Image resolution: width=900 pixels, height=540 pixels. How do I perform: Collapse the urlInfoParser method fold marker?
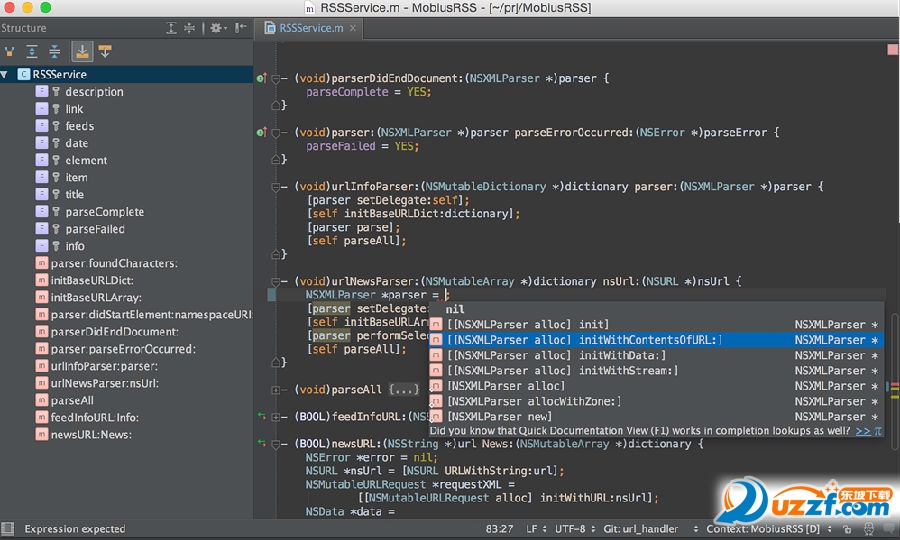coord(276,186)
